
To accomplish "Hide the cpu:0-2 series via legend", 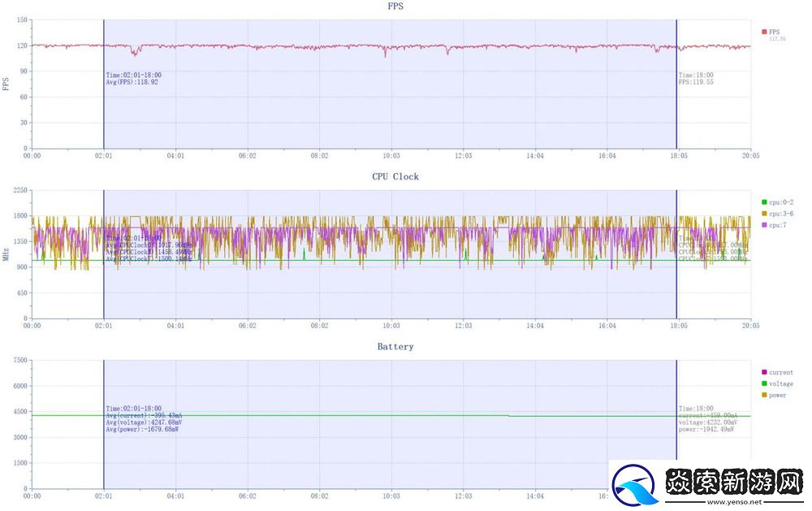I will click(776, 201).
